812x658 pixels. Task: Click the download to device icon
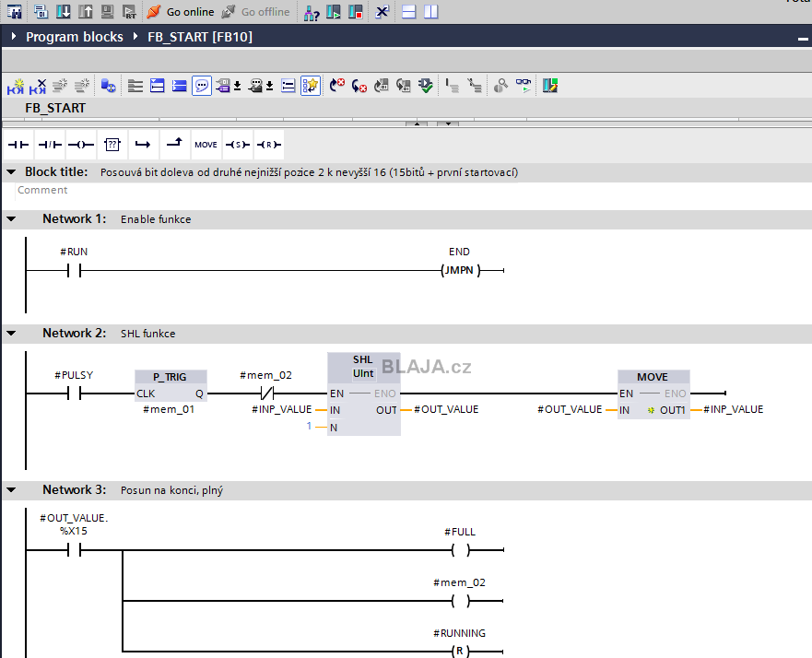coord(64,11)
